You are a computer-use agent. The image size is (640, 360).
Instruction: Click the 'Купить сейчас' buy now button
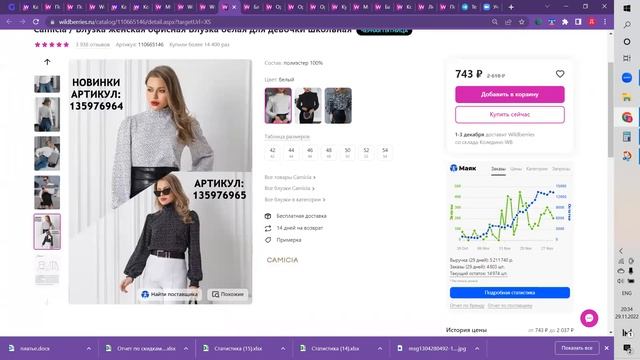pyautogui.click(x=510, y=115)
